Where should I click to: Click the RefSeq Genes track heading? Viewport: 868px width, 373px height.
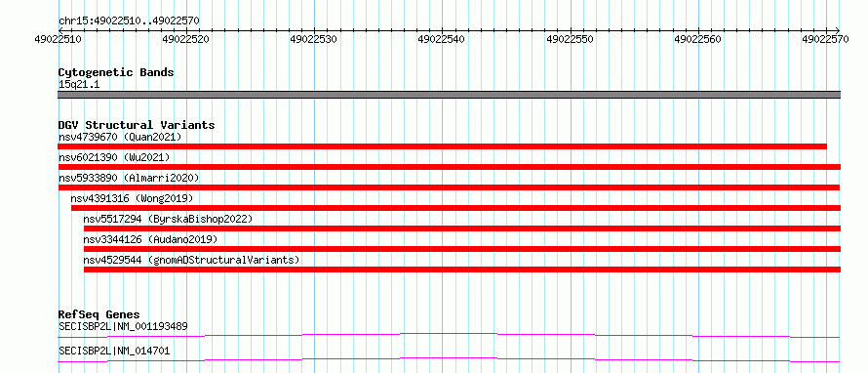click(99, 314)
